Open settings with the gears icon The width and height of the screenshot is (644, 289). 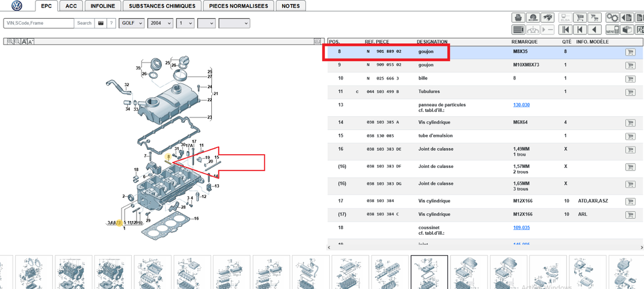pyautogui.click(x=612, y=17)
